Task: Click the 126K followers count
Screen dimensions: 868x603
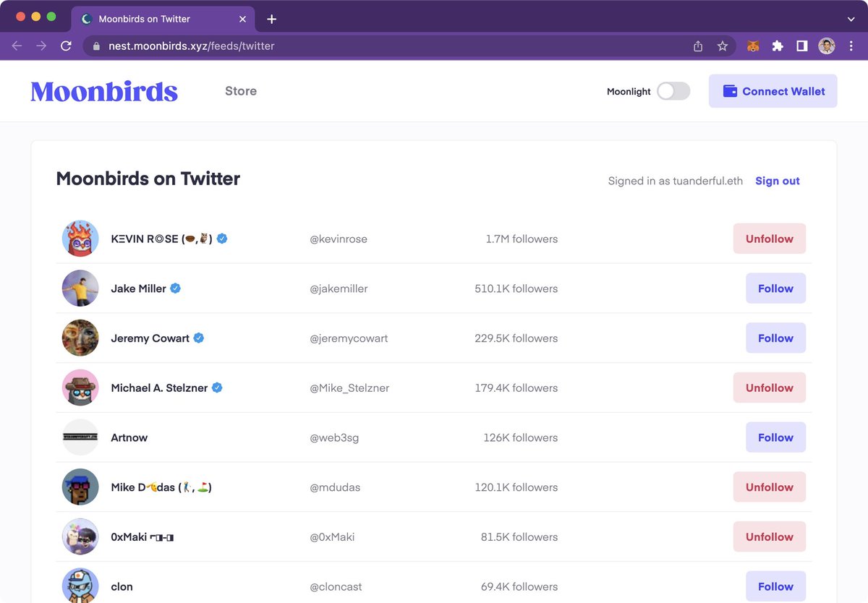Action: 521,437
